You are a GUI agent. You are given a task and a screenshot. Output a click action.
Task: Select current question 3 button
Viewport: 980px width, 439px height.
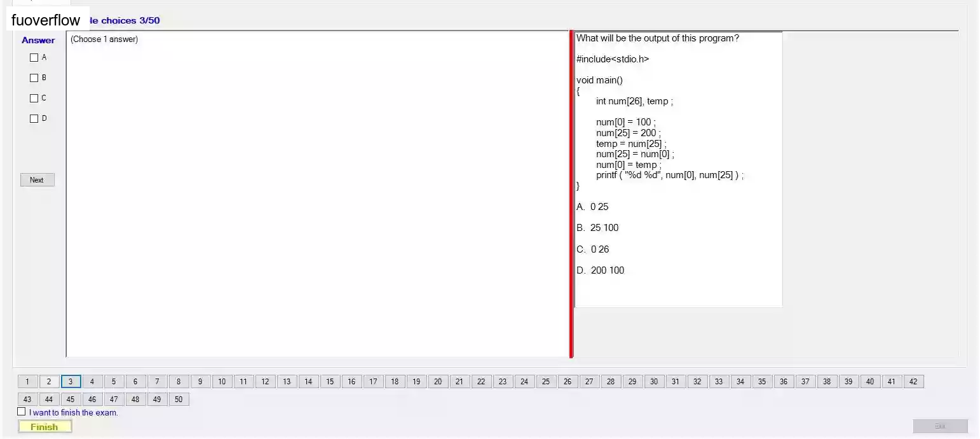tap(71, 382)
